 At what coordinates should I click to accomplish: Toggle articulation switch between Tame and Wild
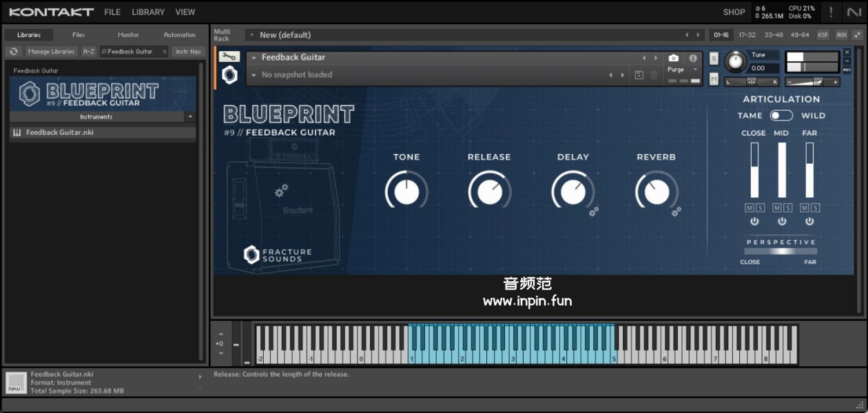point(781,116)
